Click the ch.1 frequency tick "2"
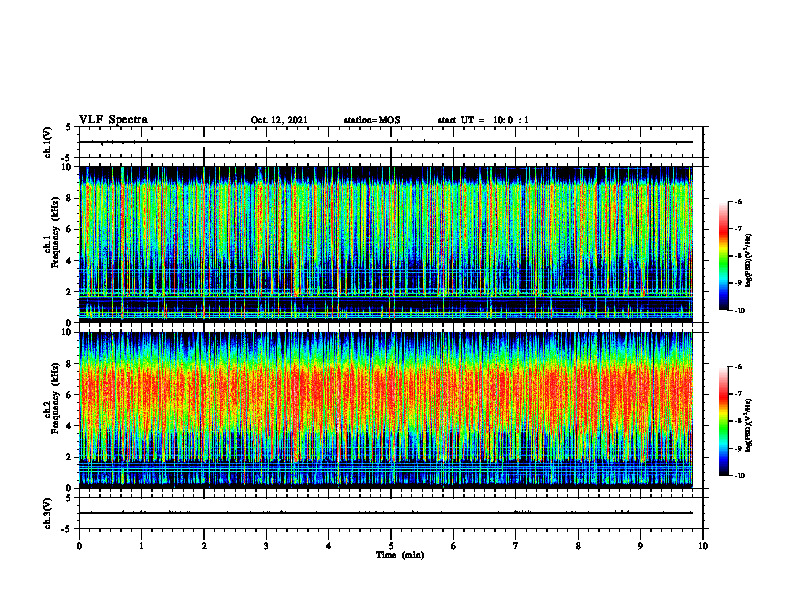792x612 pixels. click(70, 292)
